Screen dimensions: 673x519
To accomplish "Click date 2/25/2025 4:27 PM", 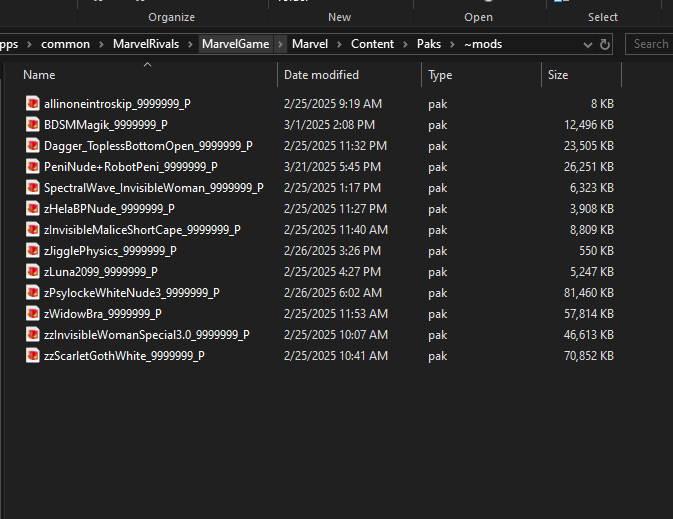I will click(332, 272).
